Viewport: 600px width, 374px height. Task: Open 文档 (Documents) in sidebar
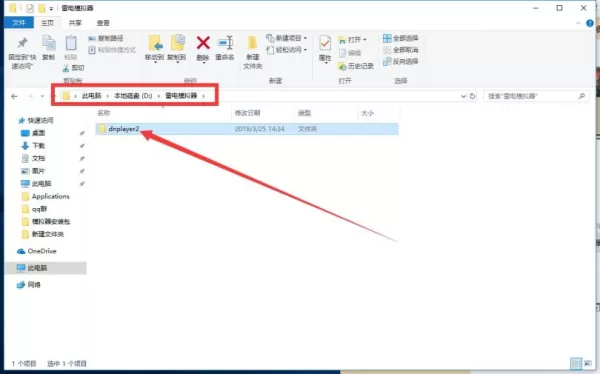click(x=38, y=158)
